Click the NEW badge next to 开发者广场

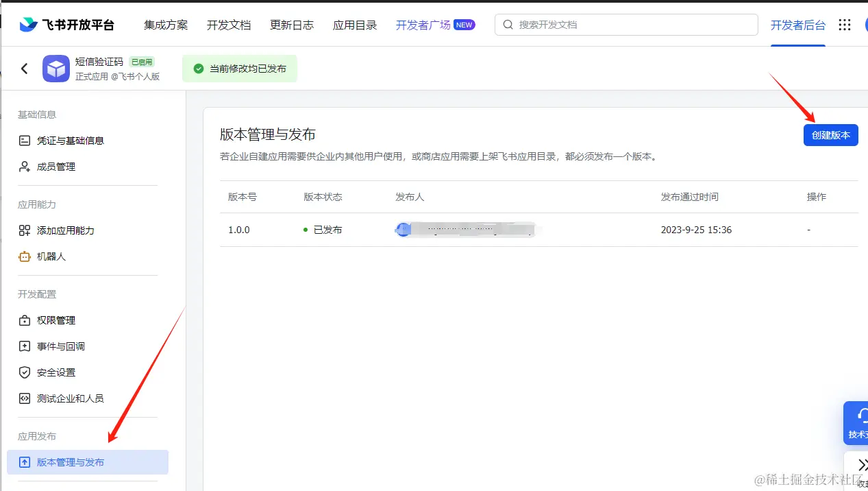click(464, 25)
